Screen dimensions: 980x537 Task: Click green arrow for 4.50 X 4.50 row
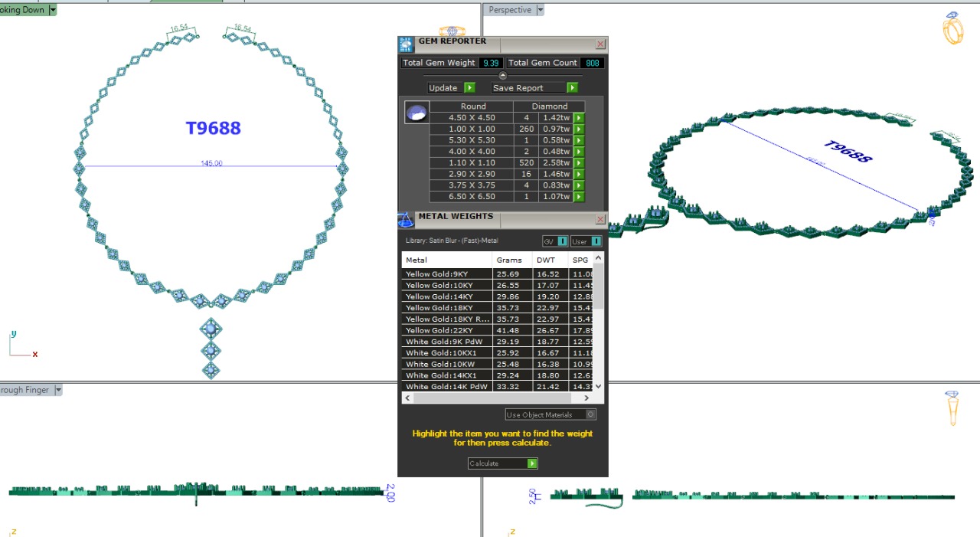[x=579, y=118]
